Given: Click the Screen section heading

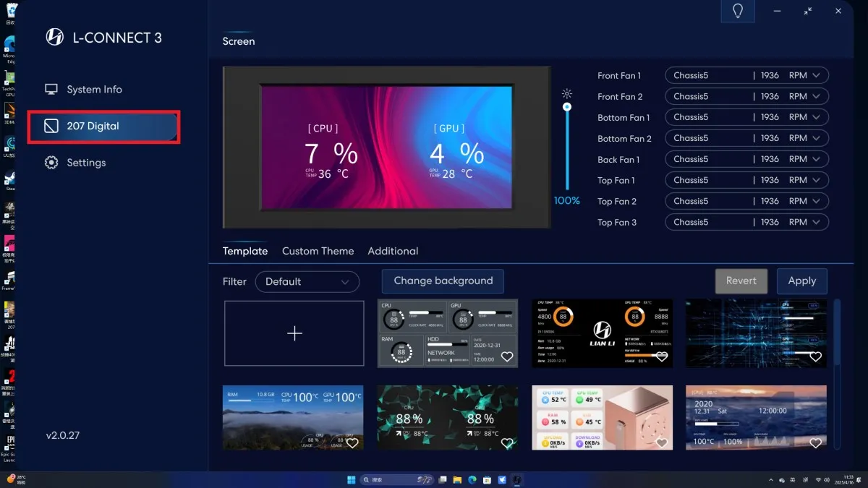Looking at the screenshot, I should (x=239, y=41).
